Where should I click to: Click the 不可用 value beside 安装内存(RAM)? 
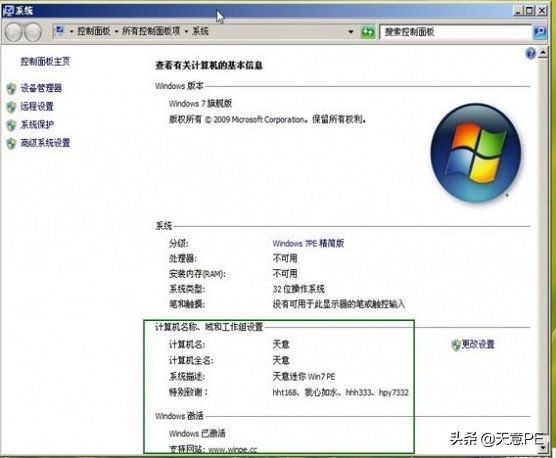(x=285, y=273)
